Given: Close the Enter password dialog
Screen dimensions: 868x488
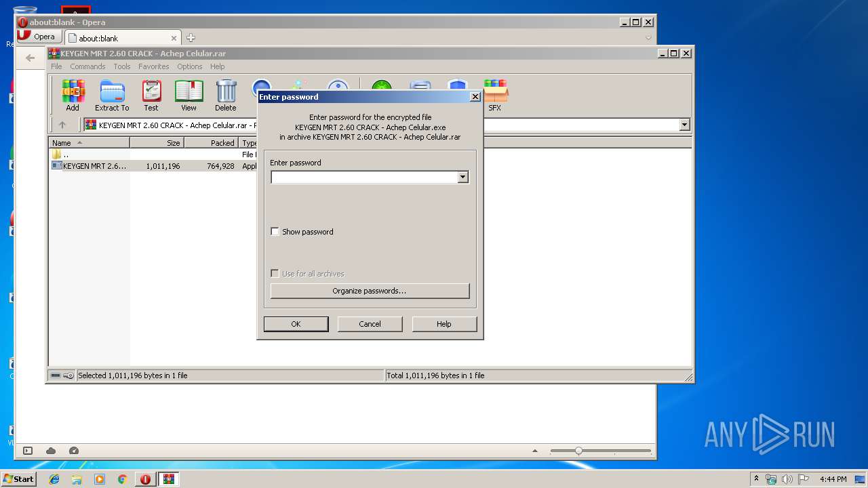Looking at the screenshot, I should tap(475, 97).
